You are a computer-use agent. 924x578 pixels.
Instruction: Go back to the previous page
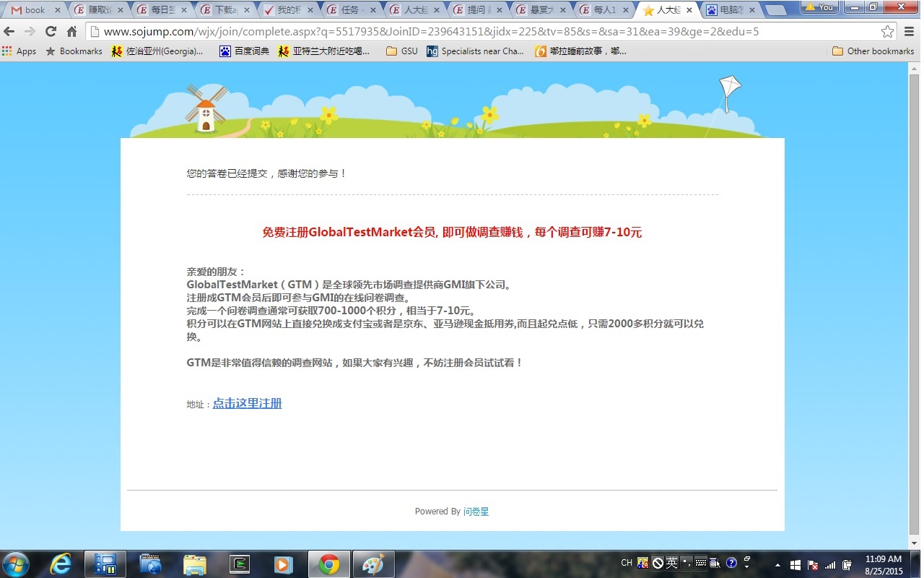point(9,32)
